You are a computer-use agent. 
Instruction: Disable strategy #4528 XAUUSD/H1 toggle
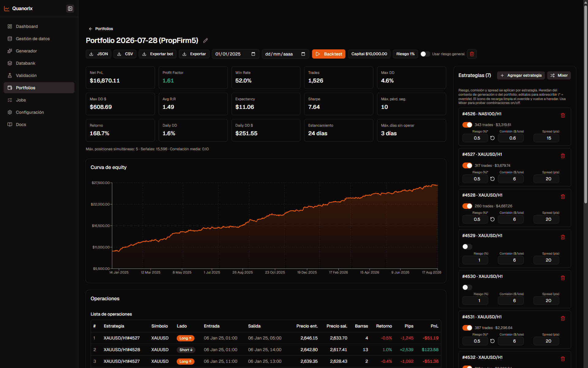tap(467, 206)
